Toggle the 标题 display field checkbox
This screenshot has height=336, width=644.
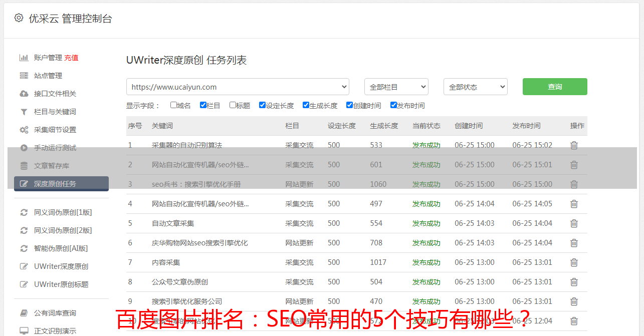click(x=233, y=105)
